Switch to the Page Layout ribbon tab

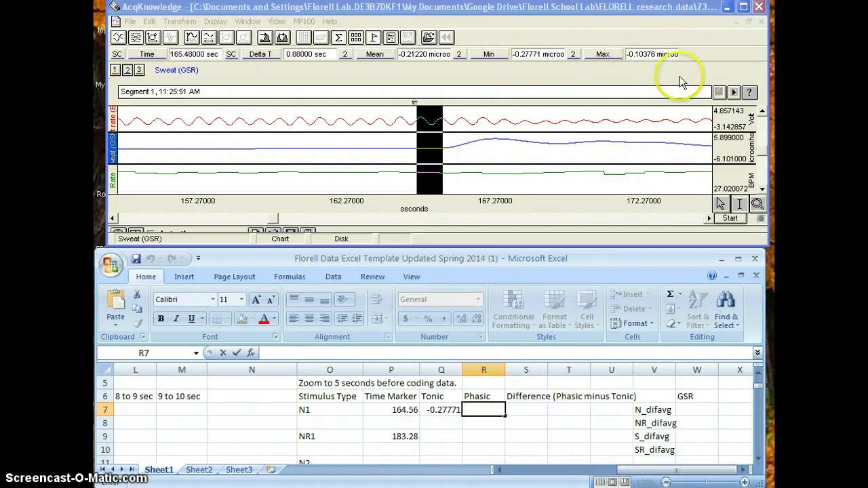point(235,277)
